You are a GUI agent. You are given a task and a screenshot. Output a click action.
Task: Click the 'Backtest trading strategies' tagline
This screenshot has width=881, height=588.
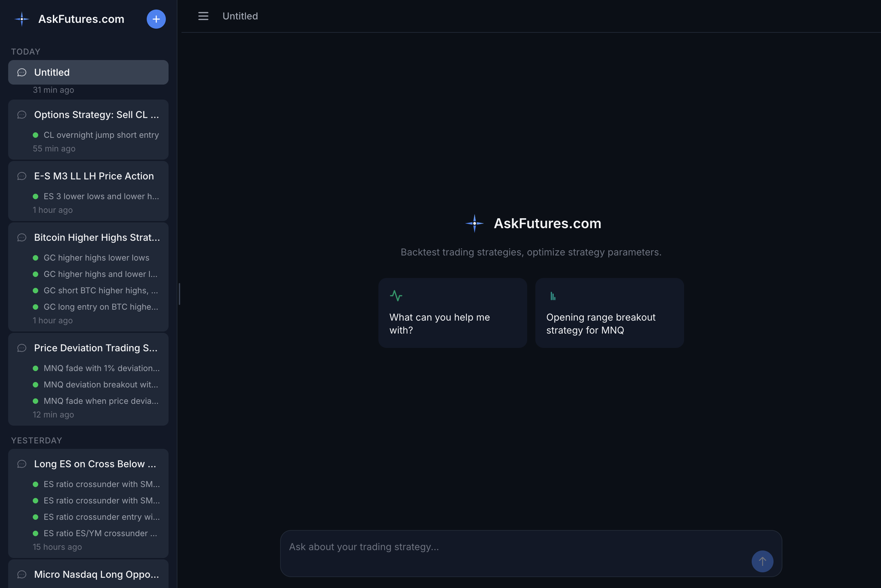[x=531, y=252]
